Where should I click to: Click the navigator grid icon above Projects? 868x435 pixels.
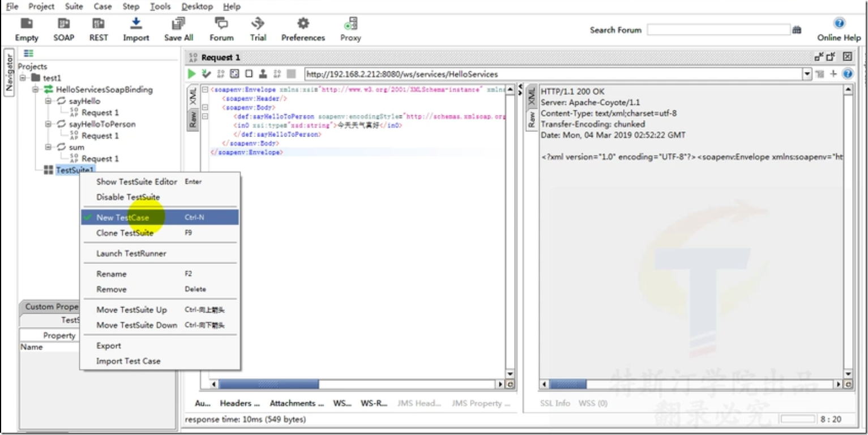click(x=29, y=53)
